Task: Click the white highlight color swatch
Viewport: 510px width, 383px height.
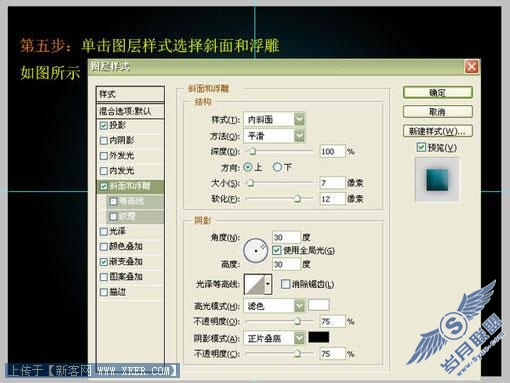Action: 319,305
